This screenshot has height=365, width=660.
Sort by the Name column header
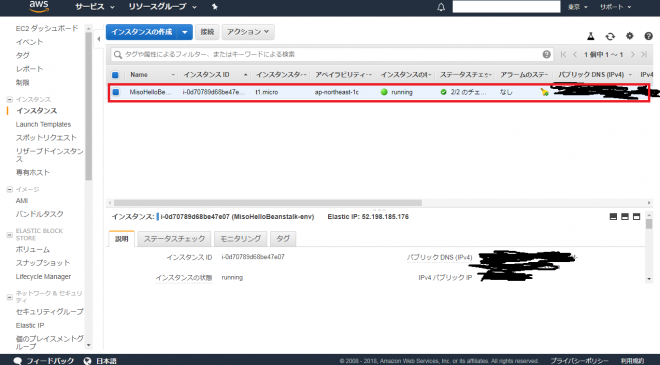pyautogui.click(x=139, y=75)
